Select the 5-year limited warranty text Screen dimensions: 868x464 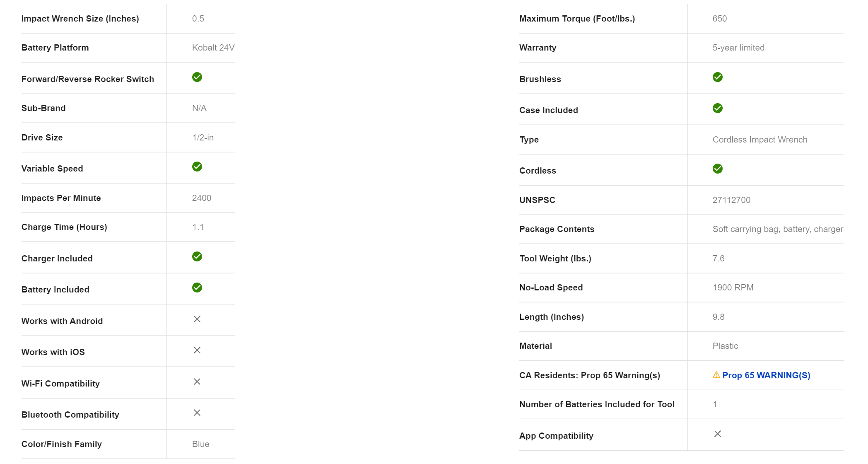pos(738,48)
